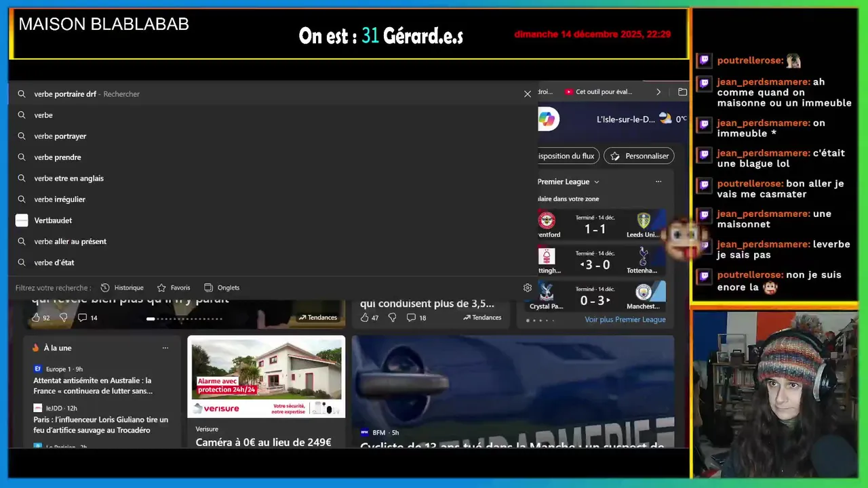Click the Tottenham crest
Viewport: 868px width, 488px height.
pos(644,256)
